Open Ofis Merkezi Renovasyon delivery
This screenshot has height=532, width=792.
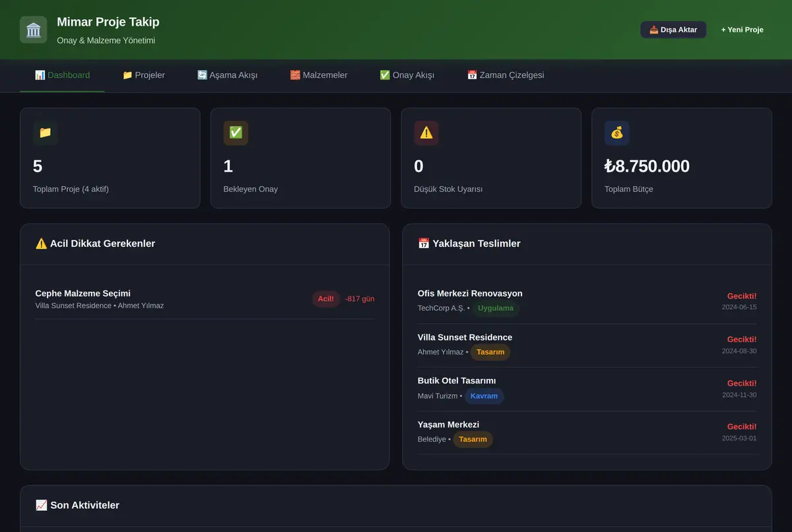587,302
